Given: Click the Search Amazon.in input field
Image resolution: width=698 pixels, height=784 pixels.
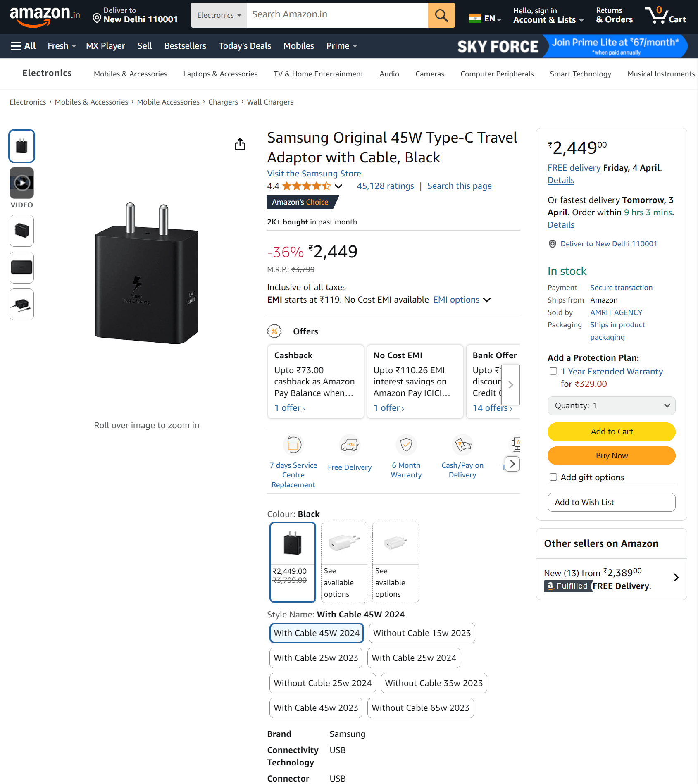Looking at the screenshot, I should point(337,15).
